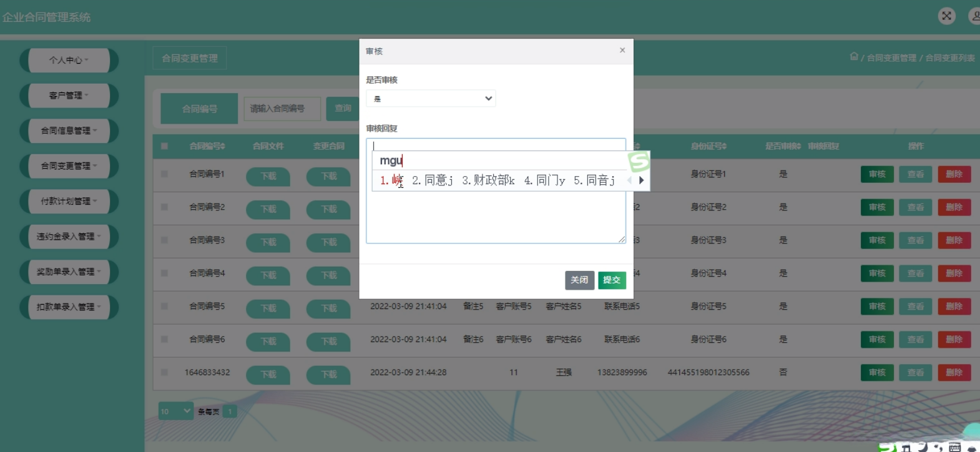Viewport: 980px width, 452px height.
Task: Download 合同文件 for 合同编号4
Action: pos(268,275)
